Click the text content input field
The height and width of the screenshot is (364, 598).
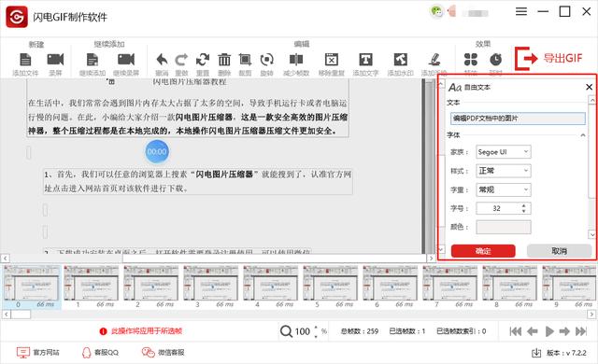(x=518, y=119)
